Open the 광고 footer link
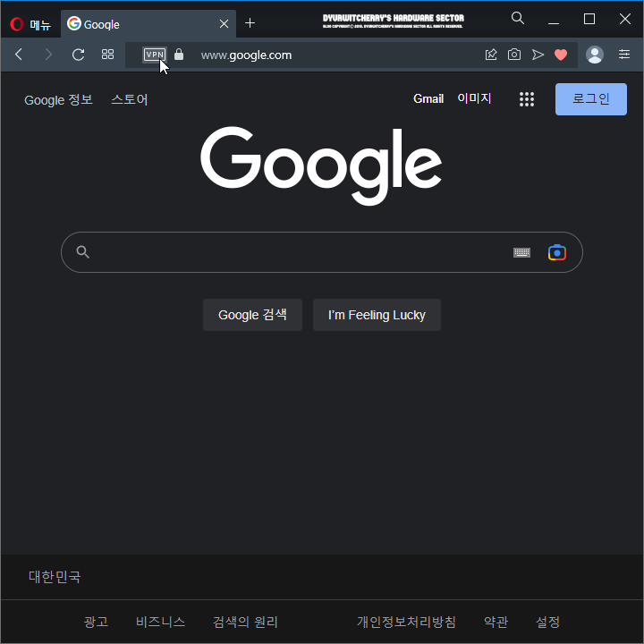This screenshot has height=644, width=644. tap(96, 622)
